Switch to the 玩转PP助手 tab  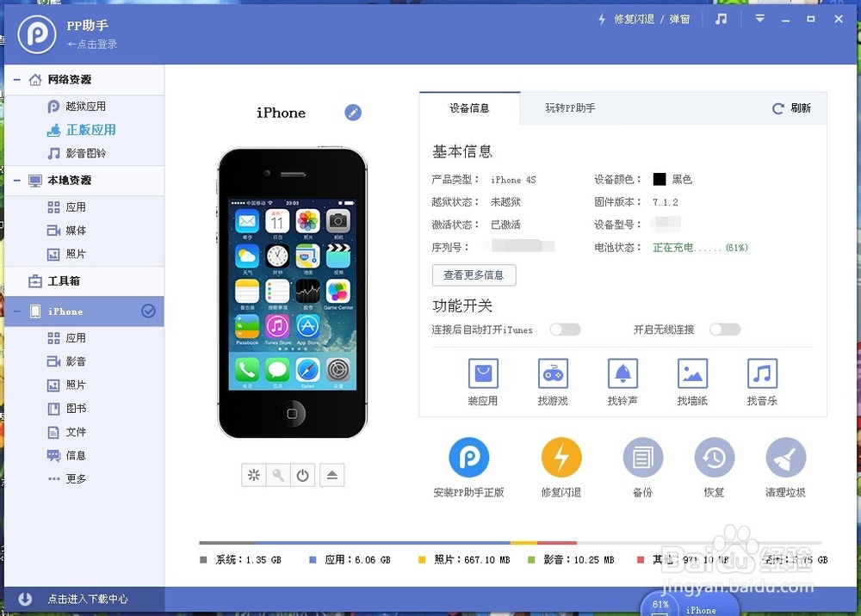tap(570, 108)
